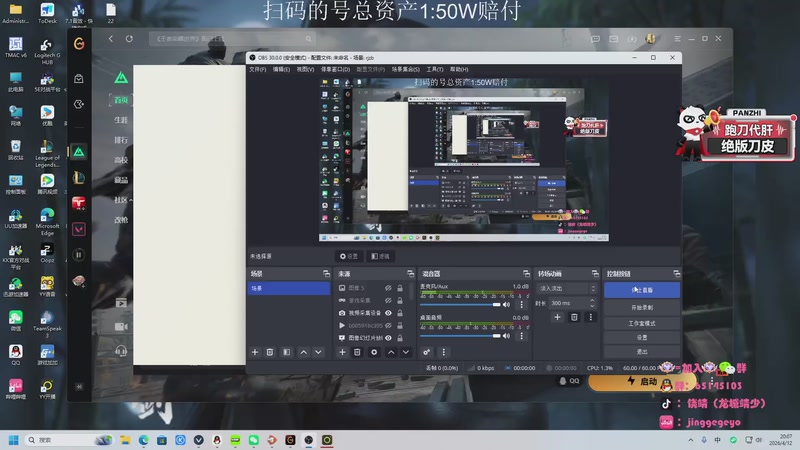The height and width of the screenshot is (450, 800).
Task: Click 开始录制 start recording button
Action: point(642,308)
